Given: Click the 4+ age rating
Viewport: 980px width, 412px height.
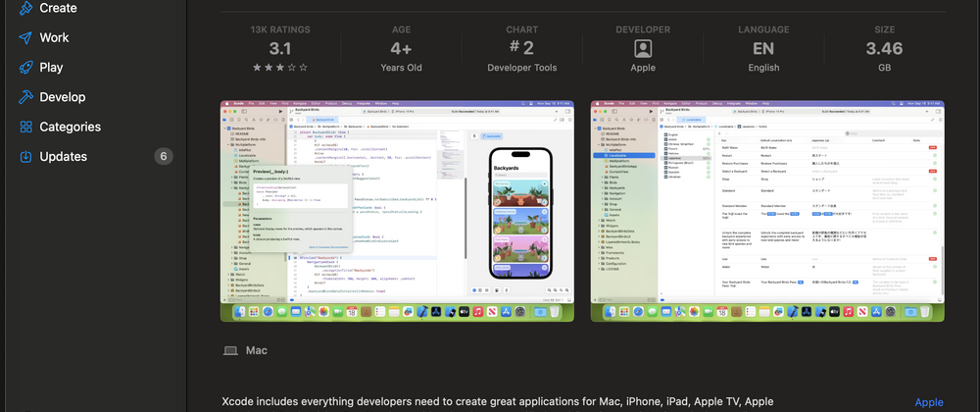Looking at the screenshot, I should (x=401, y=49).
